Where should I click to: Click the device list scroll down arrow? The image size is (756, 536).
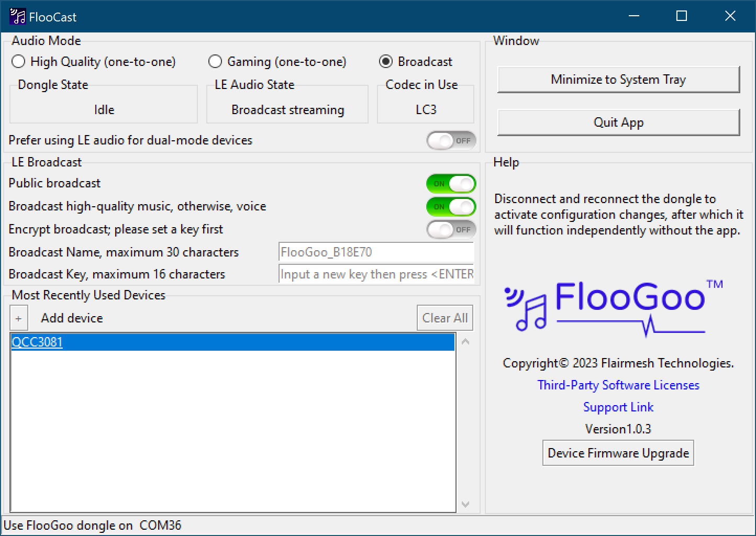coord(465,505)
